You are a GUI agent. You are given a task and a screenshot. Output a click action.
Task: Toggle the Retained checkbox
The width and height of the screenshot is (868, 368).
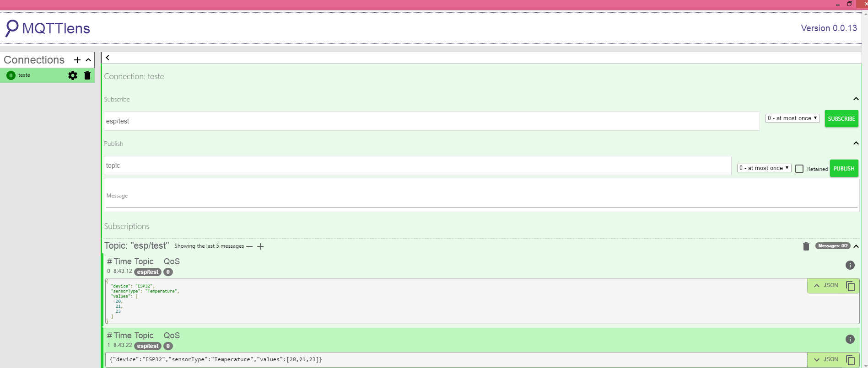(799, 169)
